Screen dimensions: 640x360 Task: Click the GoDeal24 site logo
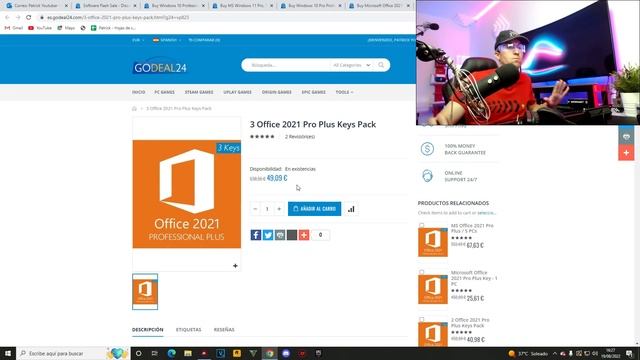160,68
